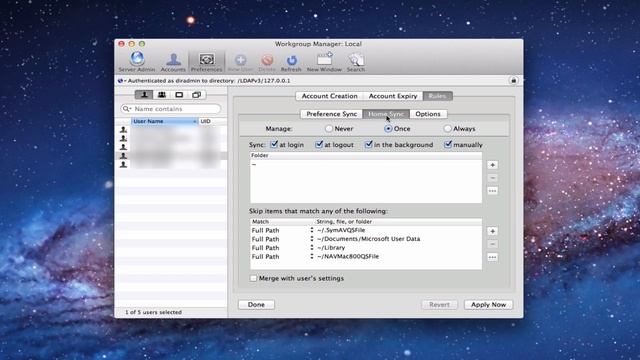Click the Apply Now button

click(488, 304)
